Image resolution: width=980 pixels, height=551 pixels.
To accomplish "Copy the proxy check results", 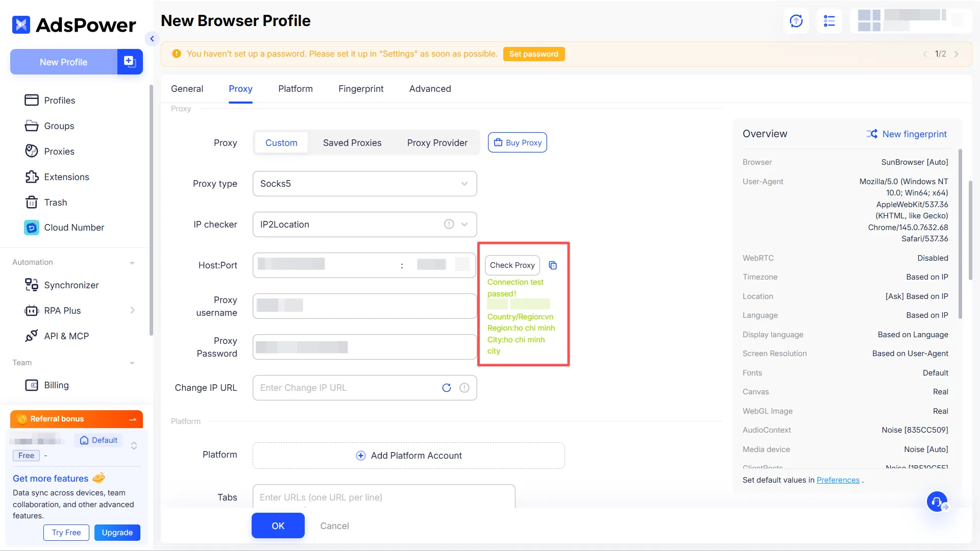I will [553, 265].
